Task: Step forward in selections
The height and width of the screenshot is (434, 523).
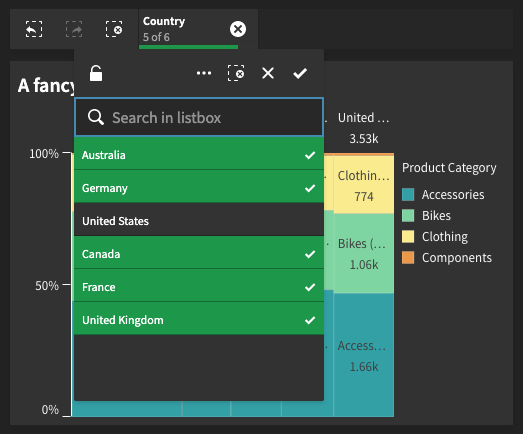Action: tap(74, 29)
